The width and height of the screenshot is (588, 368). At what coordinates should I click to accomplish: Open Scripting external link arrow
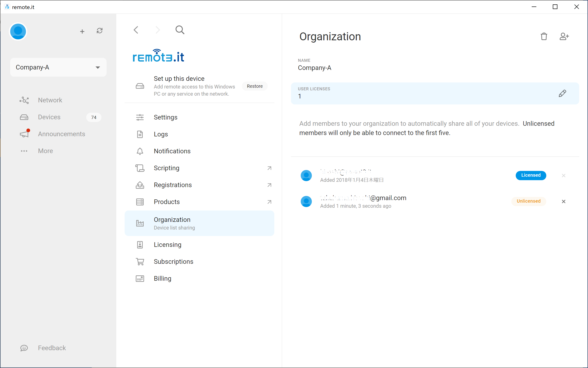pyautogui.click(x=269, y=168)
